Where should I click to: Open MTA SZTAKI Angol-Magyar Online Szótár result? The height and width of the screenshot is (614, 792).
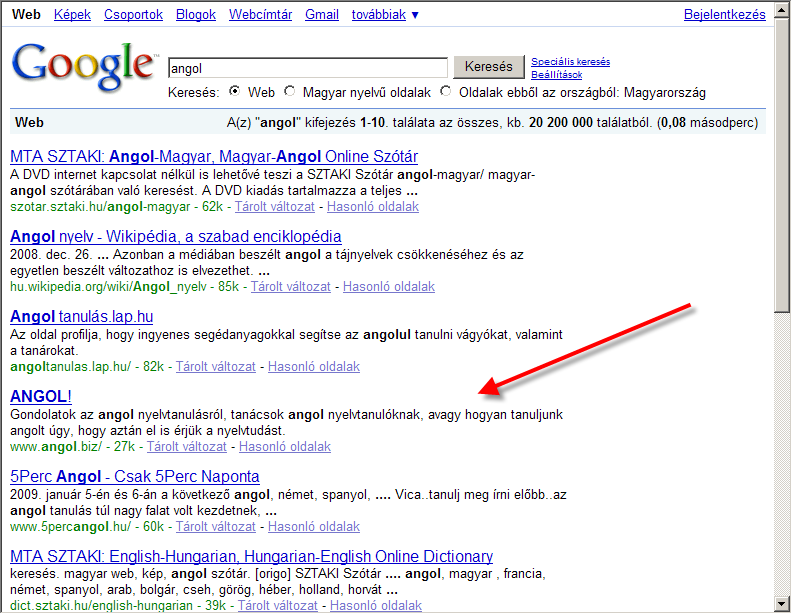click(214, 157)
